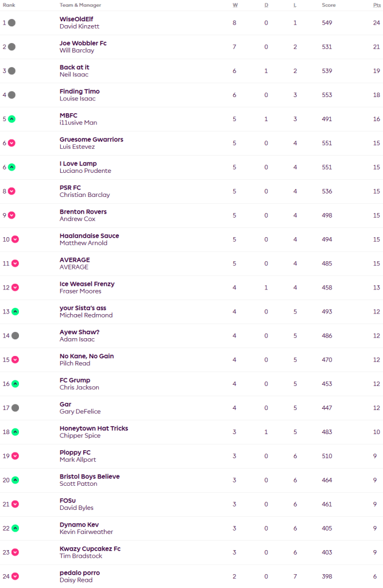
Task: Click the Pts column header
Action: pyautogui.click(x=376, y=5)
